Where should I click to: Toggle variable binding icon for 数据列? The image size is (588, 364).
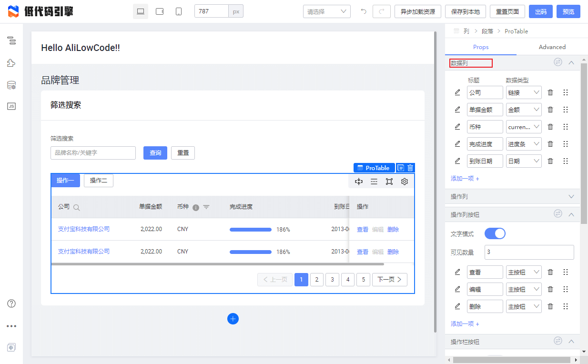pyautogui.click(x=558, y=62)
